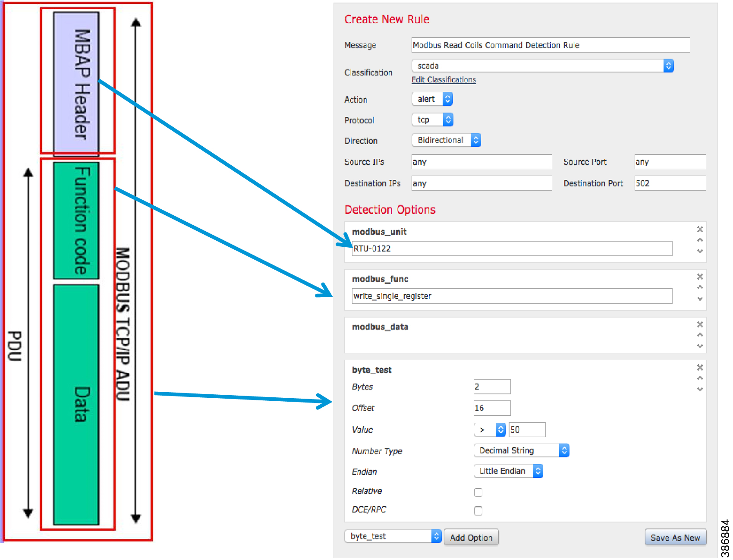Move modbus_func option up
This screenshot has height=560, width=733.
click(700, 287)
